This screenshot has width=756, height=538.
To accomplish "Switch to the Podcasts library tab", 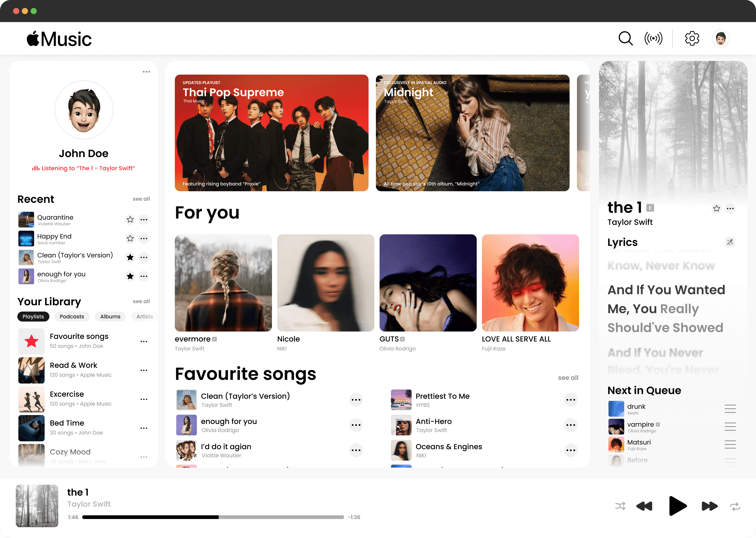I will 72,316.
